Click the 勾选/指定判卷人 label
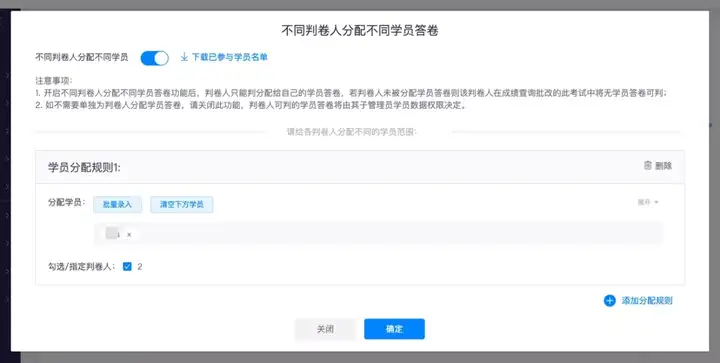This screenshot has width=720, height=363. 82,267
